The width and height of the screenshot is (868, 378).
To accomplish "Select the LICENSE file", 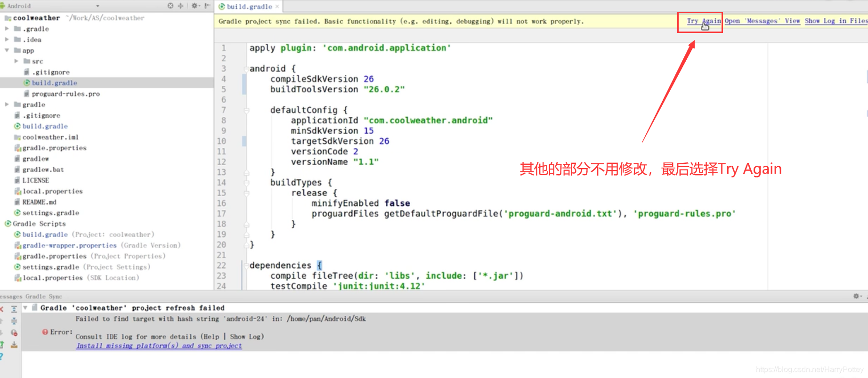I will [x=35, y=180].
